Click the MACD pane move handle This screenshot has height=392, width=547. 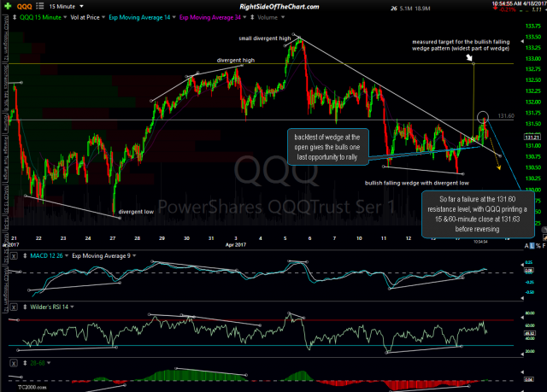coord(25,255)
